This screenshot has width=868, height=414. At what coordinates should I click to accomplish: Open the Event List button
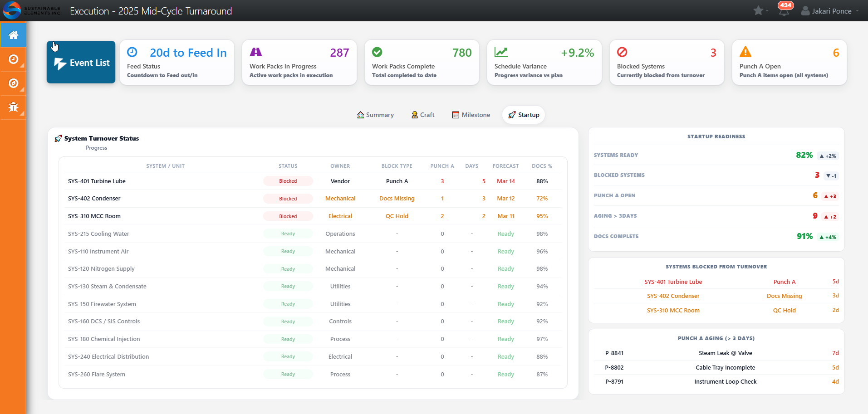(81, 62)
